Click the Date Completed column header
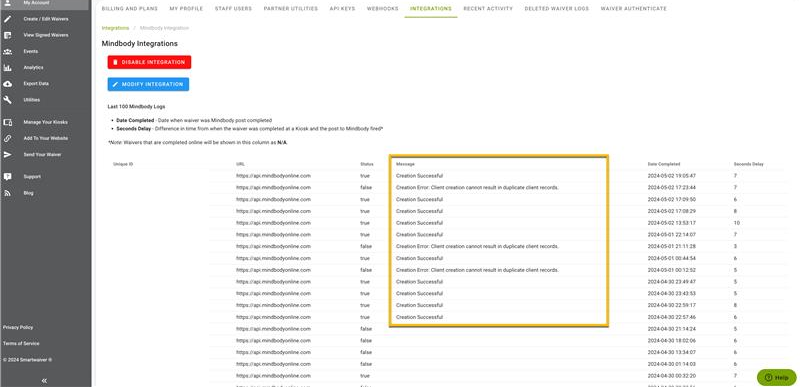800x387 pixels. coord(664,164)
